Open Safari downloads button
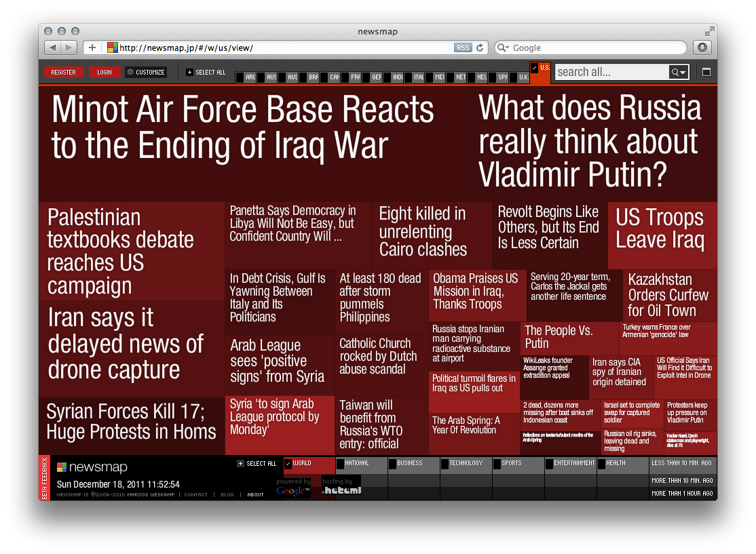The image size is (756, 554). click(x=702, y=47)
